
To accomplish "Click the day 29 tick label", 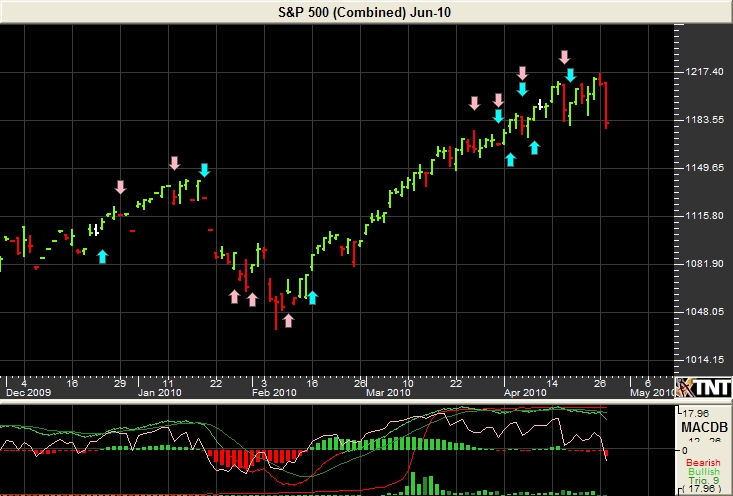I will pyautogui.click(x=120, y=383).
